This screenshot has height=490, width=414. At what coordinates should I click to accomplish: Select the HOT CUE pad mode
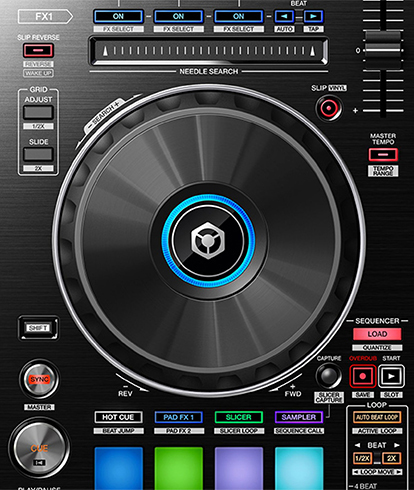(118, 417)
